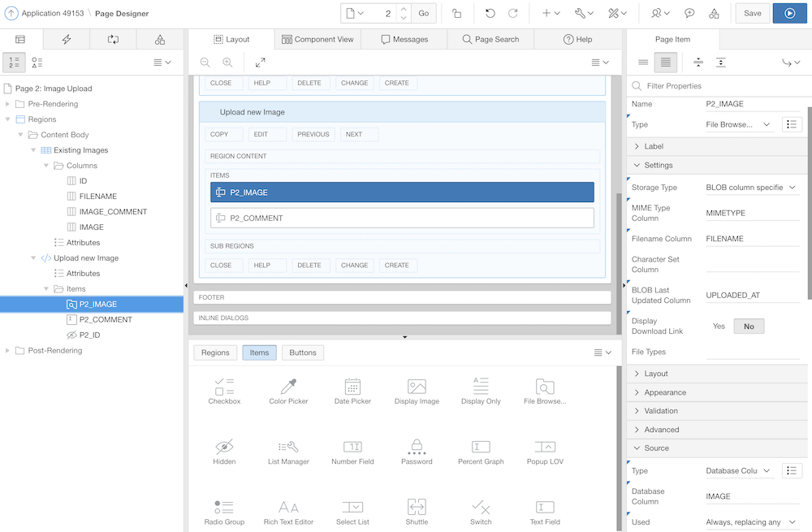This screenshot has height=532, width=812.
Task: Click the Redo icon in the toolbar
Action: click(x=512, y=12)
